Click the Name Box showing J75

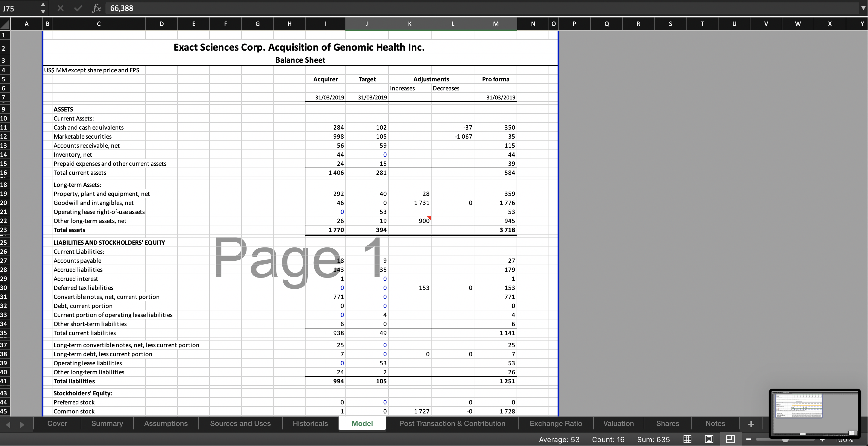click(20, 8)
